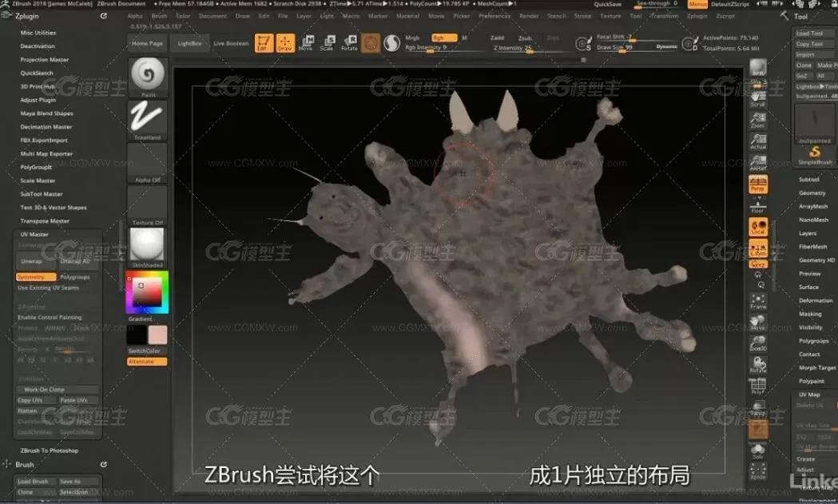Open the FreeHand stroke selector

click(148, 121)
